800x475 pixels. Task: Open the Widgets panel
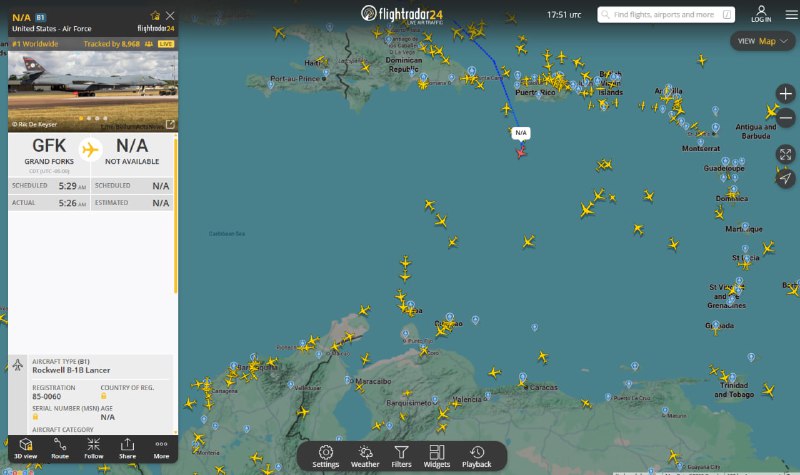click(437, 456)
